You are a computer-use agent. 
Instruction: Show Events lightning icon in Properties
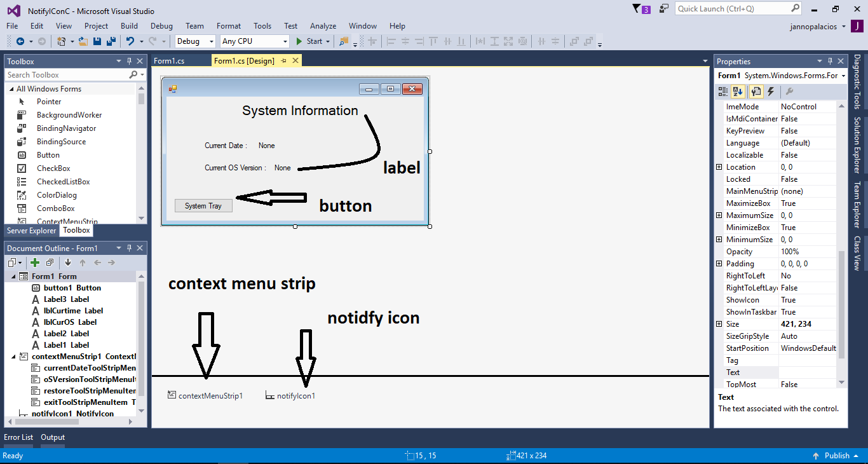[771, 92]
